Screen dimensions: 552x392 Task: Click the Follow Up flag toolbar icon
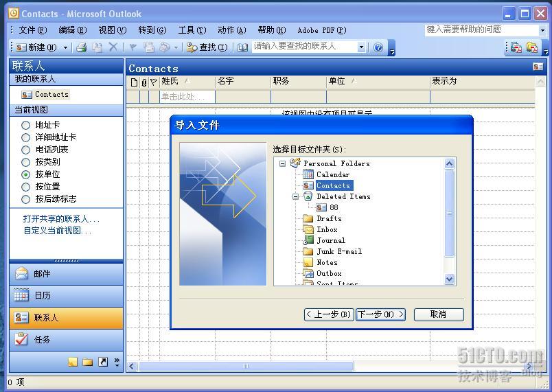[x=133, y=47]
